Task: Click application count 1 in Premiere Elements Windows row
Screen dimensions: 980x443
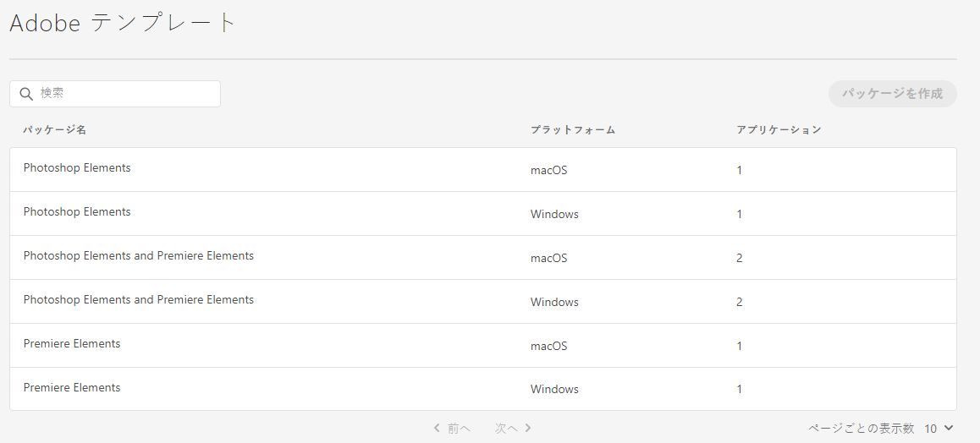Action: (740, 390)
